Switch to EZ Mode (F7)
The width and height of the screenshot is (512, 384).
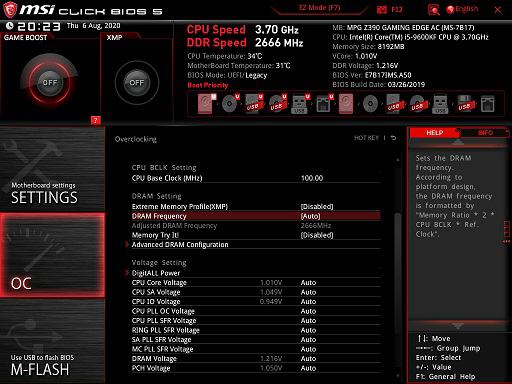click(319, 8)
